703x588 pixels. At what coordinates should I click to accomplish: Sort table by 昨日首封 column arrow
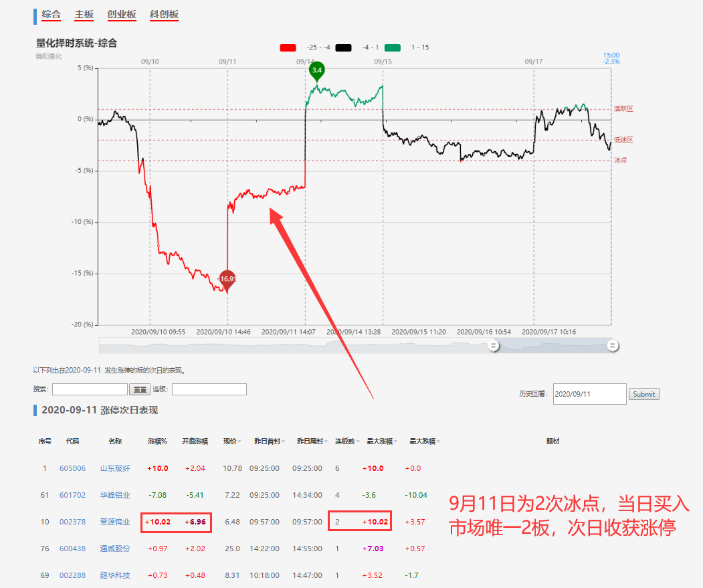[x=283, y=442]
